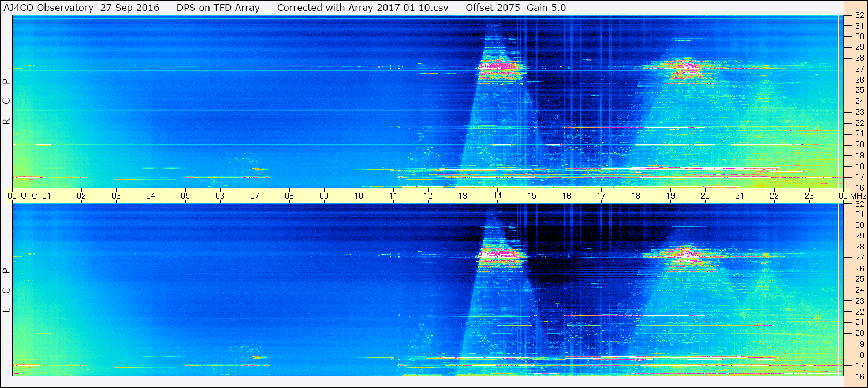The image size is (868, 388).
Task: Click the '03' hour tick label
Action: [x=116, y=196]
